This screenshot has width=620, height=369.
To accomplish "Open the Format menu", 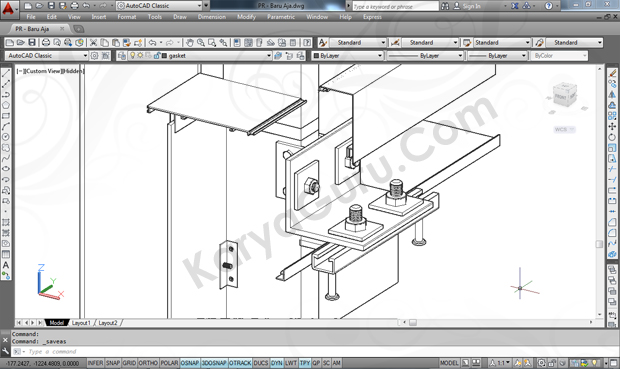I will coord(127,17).
